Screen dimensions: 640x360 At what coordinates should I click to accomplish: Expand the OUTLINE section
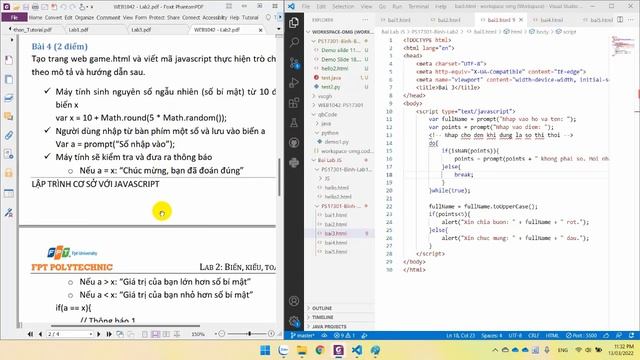tap(340, 308)
